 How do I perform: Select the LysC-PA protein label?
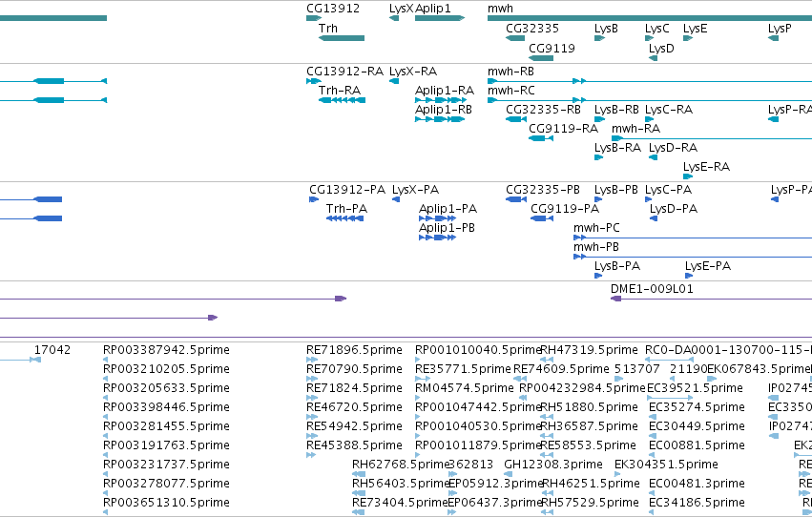(669, 190)
